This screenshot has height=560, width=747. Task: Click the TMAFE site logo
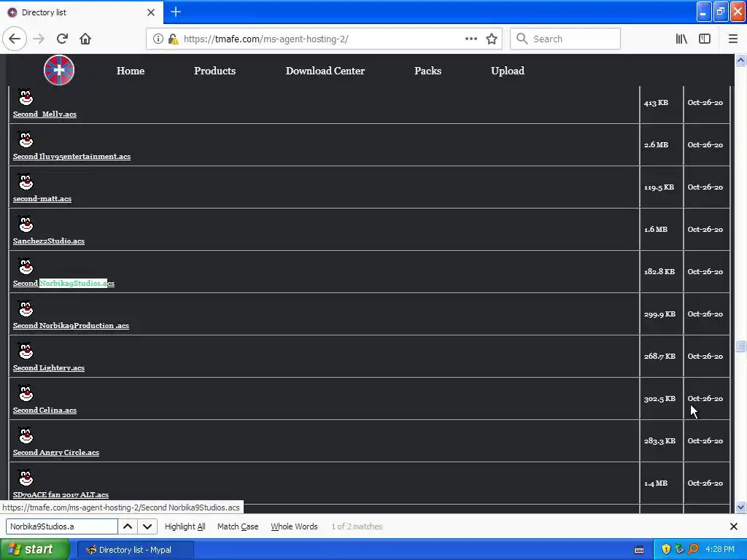(59, 70)
